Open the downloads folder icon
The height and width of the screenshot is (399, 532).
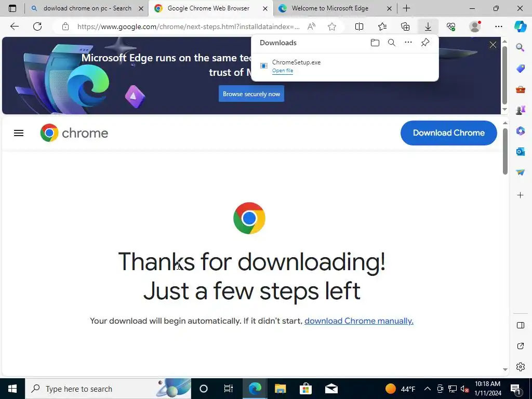375,43
